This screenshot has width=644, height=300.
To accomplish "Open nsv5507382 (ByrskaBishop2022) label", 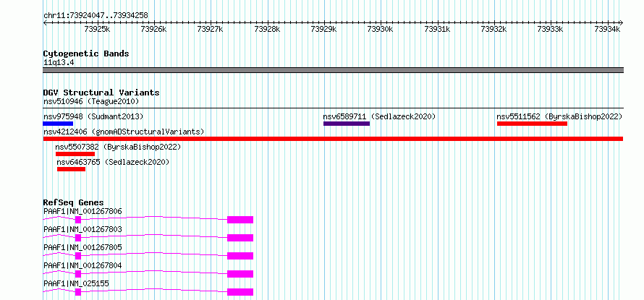I will (x=118, y=147).
